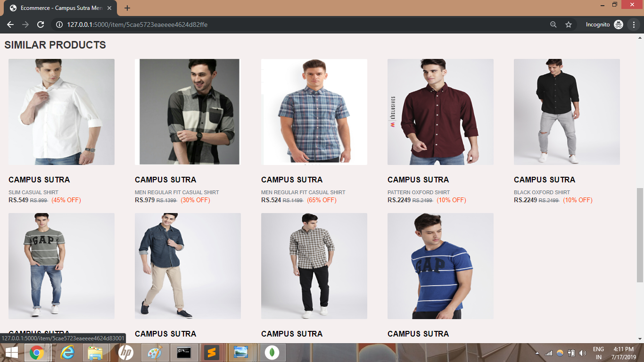644x362 pixels.
Task: Open the MongoDB leaf taskbar icon
Action: tap(271, 353)
